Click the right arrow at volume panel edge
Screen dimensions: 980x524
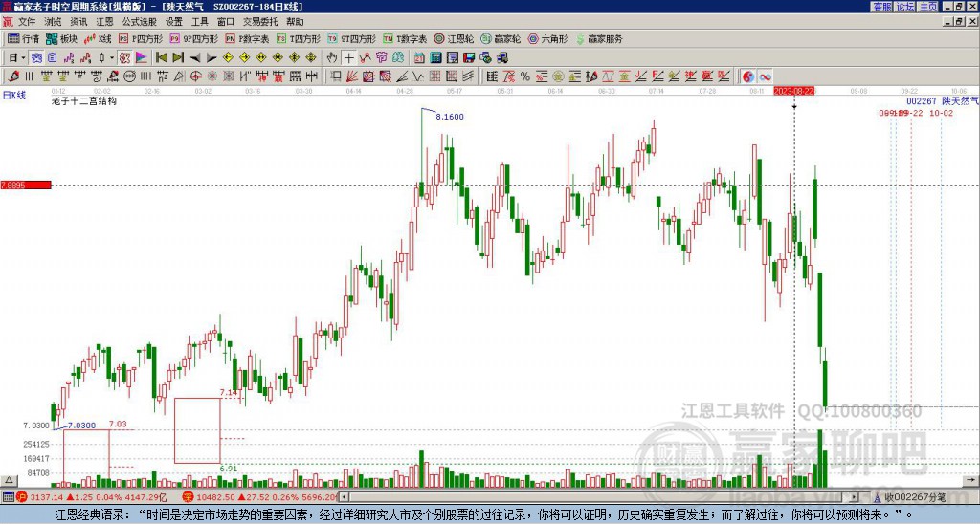point(971,481)
